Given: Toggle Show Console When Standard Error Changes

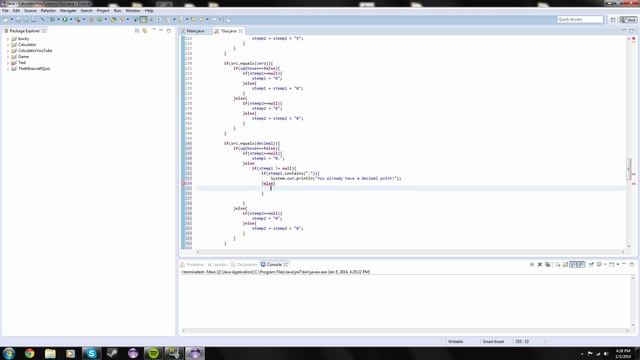Looking at the screenshot, I should (581, 264).
